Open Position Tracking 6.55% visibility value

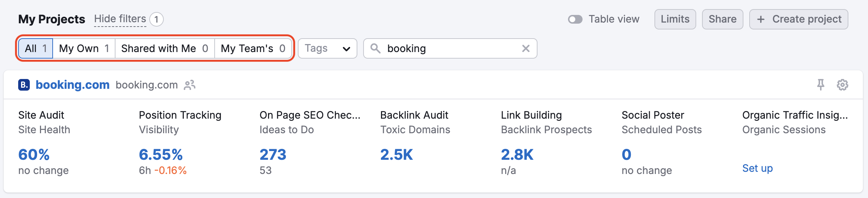[161, 155]
